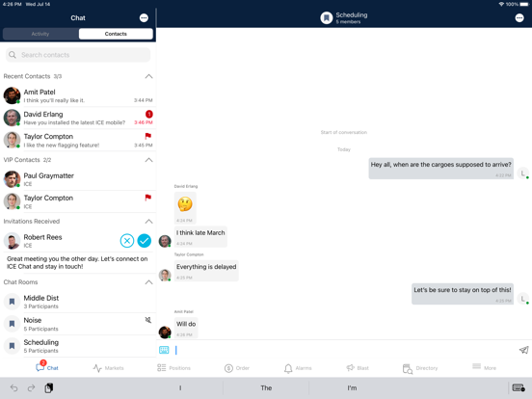The width and height of the screenshot is (532, 399).
Task: Select message "I think late March"
Action: click(x=200, y=236)
